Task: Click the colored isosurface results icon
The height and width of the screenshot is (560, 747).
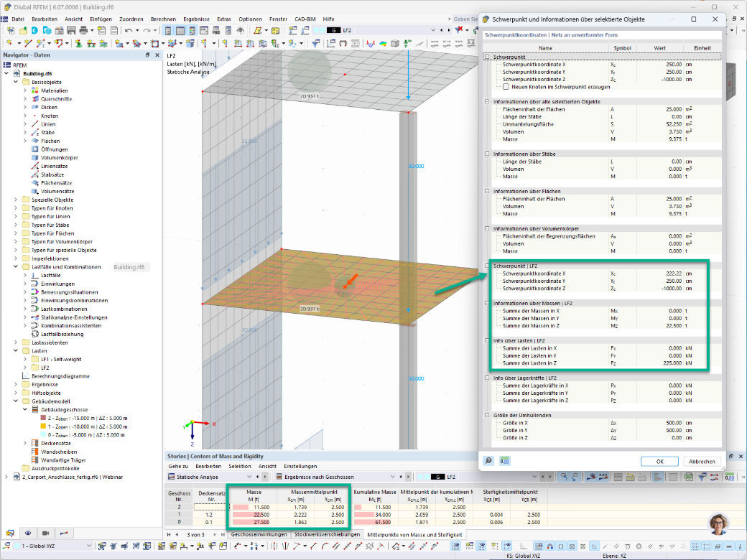Action: [383, 43]
